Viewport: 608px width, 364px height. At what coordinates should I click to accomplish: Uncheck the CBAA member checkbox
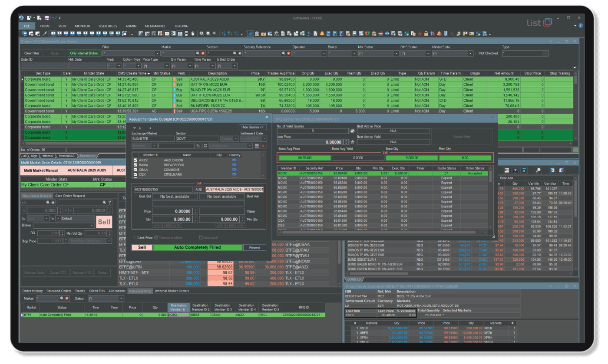tap(135, 170)
